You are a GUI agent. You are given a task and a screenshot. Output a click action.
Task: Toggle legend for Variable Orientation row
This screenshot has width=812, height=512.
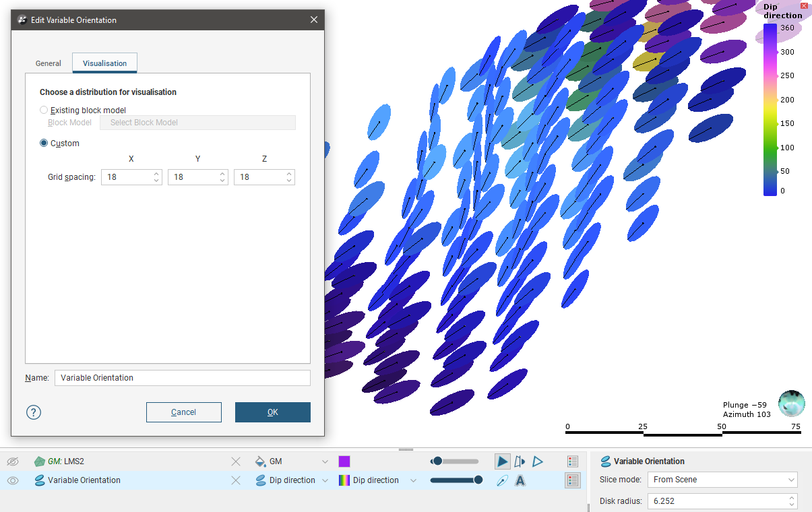(x=573, y=480)
